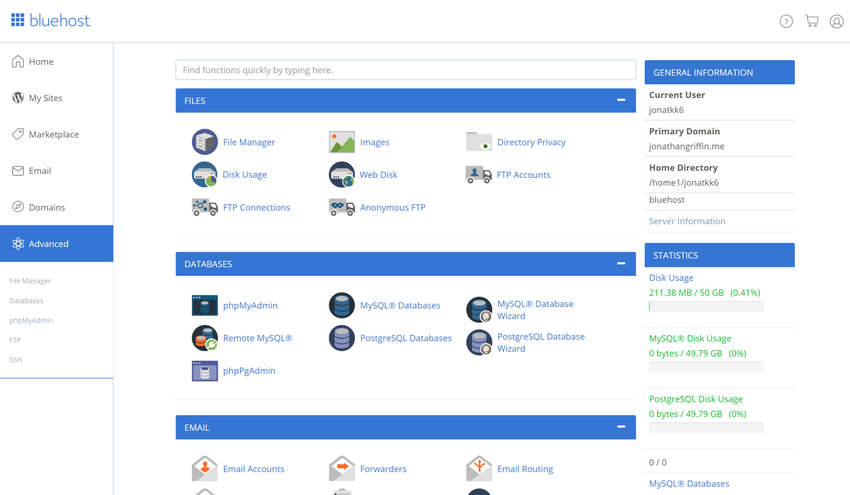The image size is (850, 495).
Task: Click the PostgreSQL Disk Usage progress bar
Action: point(706,428)
